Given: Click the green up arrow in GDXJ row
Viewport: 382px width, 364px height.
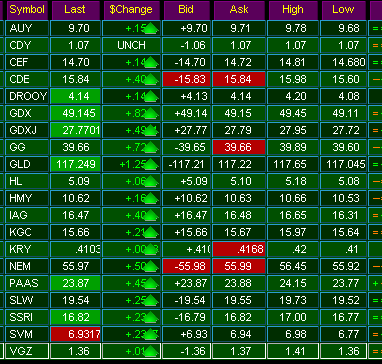Looking at the screenshot, I should (x=151, y=130).
